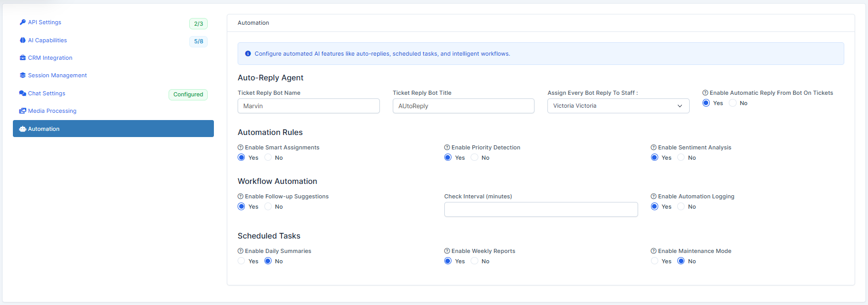Open the Media Processing link
Screen dimensions: 868x305
tap(52, 111)
